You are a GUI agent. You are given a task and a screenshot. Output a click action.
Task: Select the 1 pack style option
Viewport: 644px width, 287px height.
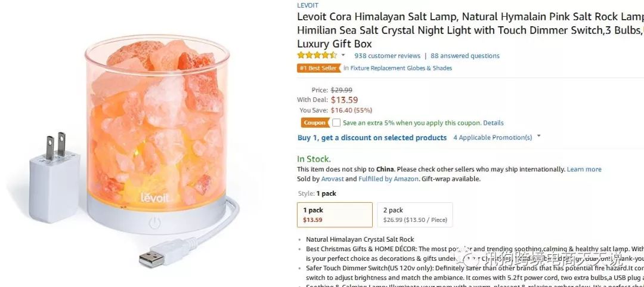pyautogui.click(x=335, y=215)
